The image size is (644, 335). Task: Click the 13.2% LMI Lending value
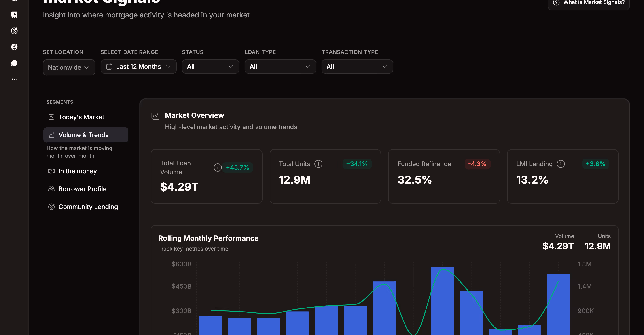532,180
